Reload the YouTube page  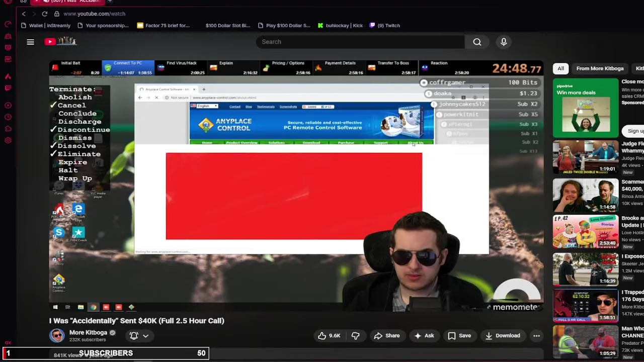(x=45, y=14)
